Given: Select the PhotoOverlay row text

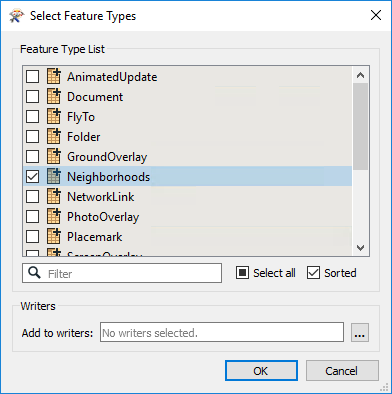Looking at the screenshot, I should pos(103,217).
